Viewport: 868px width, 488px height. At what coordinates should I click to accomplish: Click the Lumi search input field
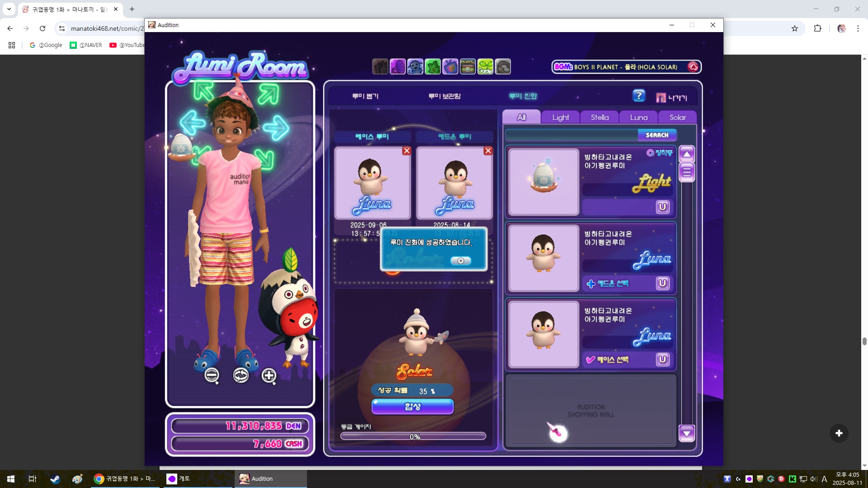click(x=571, y=135)
